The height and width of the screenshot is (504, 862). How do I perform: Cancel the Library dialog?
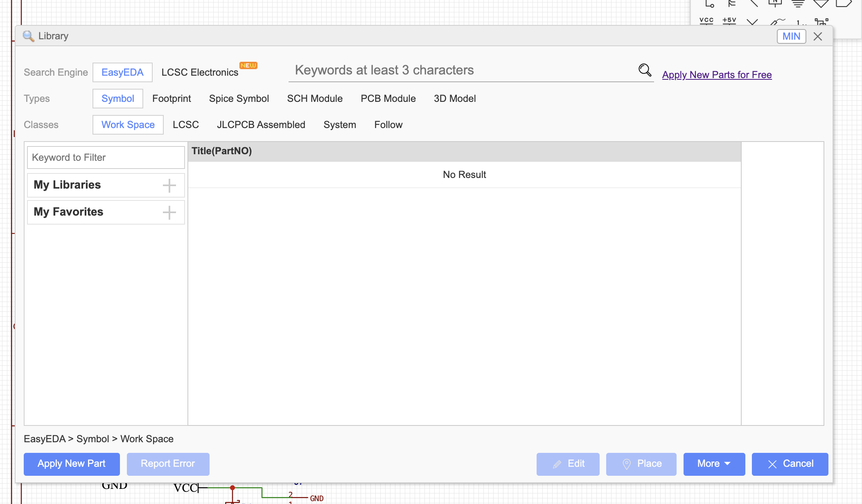coord(790,464)
